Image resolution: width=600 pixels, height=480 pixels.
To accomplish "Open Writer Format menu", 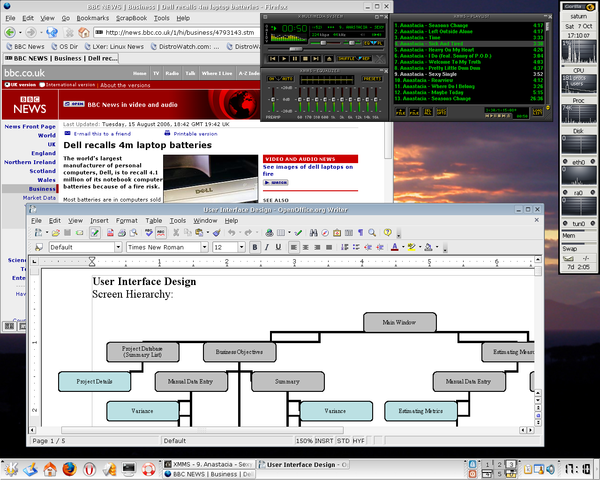I will tap(127, 220).
